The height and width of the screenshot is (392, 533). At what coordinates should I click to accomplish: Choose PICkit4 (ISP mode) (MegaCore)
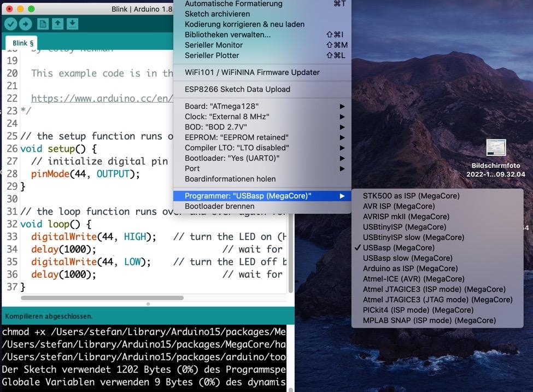tap(437, 310)
